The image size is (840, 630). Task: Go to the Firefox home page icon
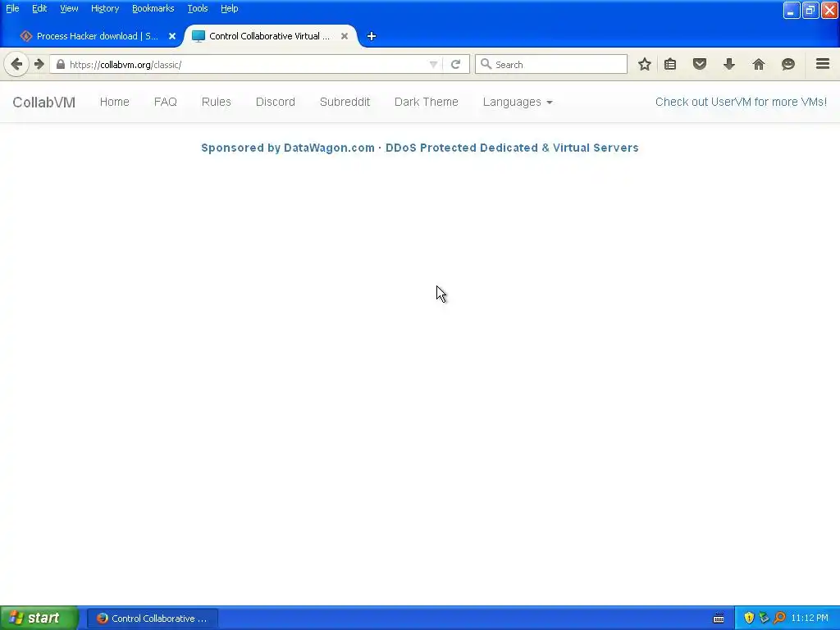(x=759, y=64)
